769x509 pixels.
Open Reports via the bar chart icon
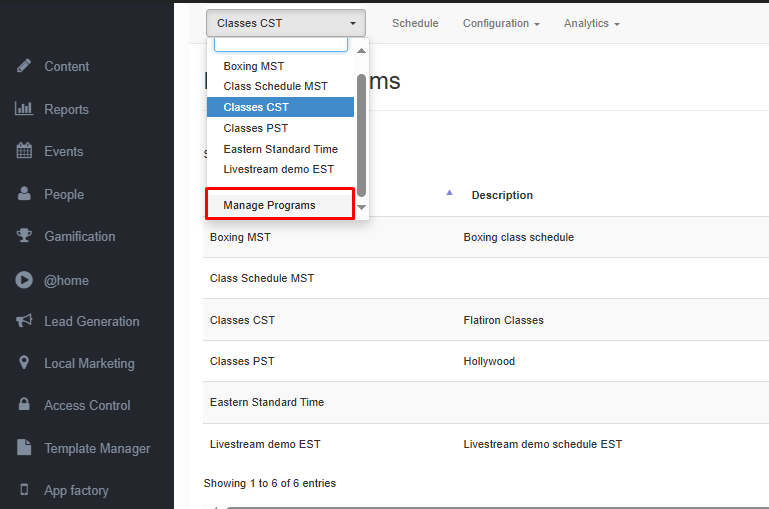click(x=24, y=109)
